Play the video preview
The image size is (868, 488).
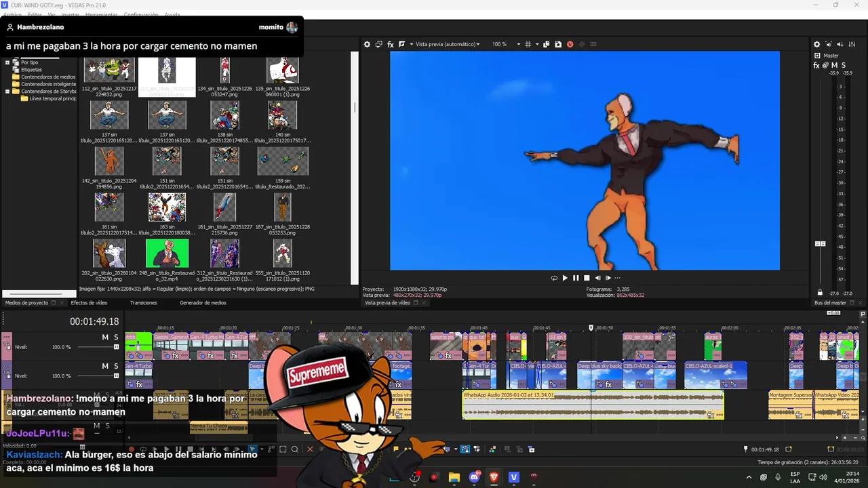(x=565, y=278)
